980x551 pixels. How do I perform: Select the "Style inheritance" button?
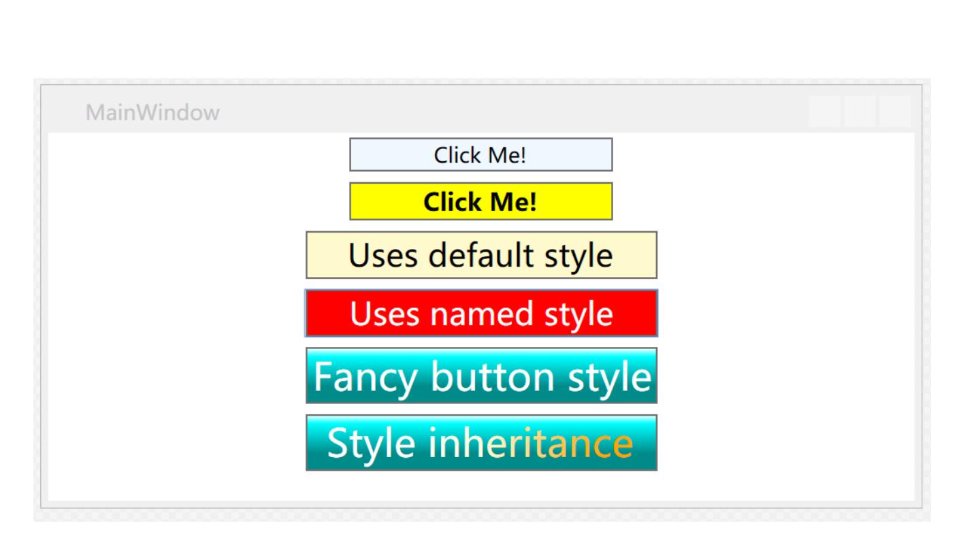coord(480,442)
